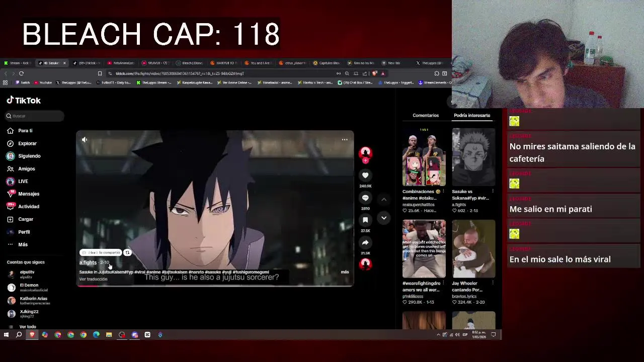Open the Sasuke vs Sukuna thumbnail

(473, 157)
